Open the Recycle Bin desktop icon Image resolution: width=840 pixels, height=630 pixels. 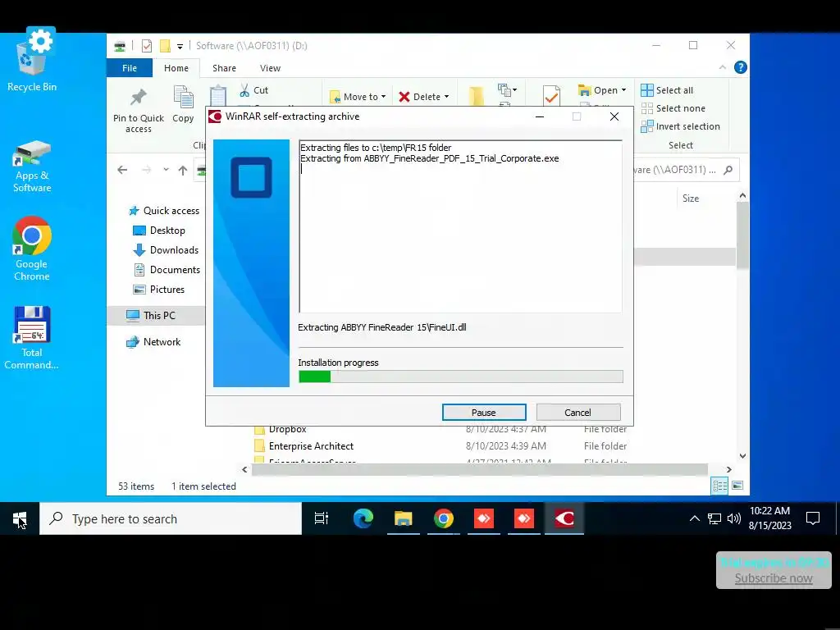click(32, 60)
